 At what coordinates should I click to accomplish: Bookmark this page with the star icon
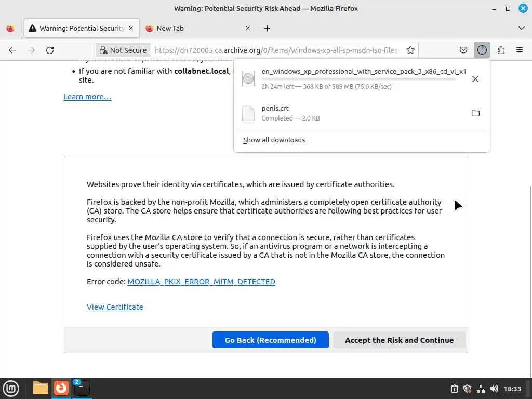[x=410, y=50]
